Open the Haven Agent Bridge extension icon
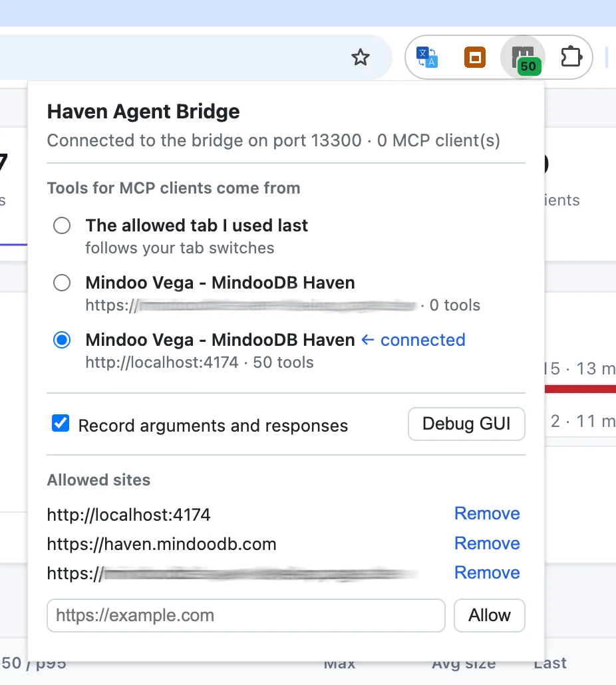 click(523, 58)
